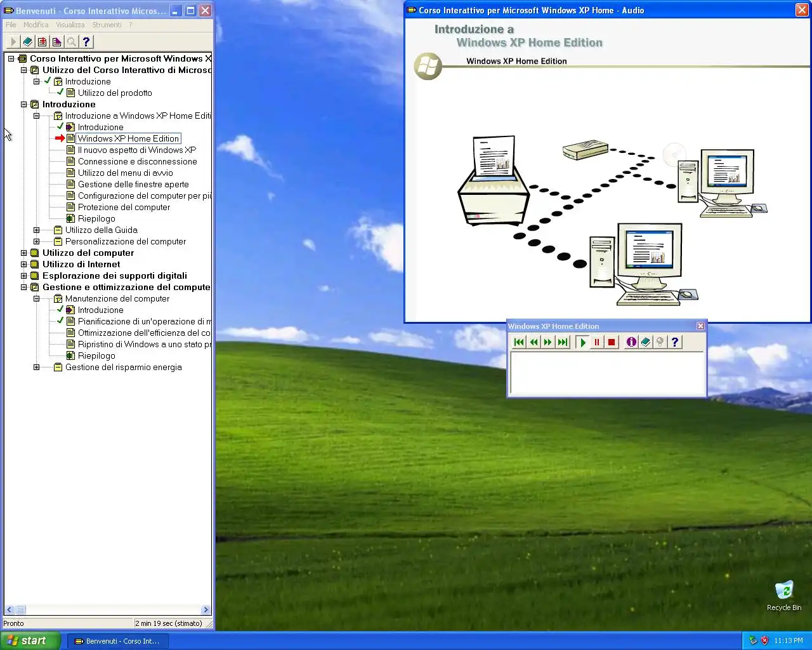Click the purple info icon in player panel

pyautogui.click(x=631, y=342)
